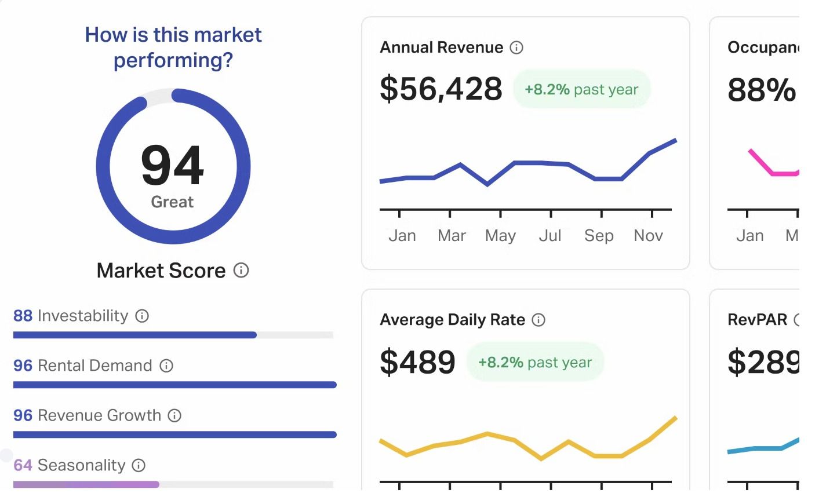Click the Sep label on Annual Revenue axis
The width and height of the screenshot is (837, 504).
pyautogui.click(x=599, y=236)
